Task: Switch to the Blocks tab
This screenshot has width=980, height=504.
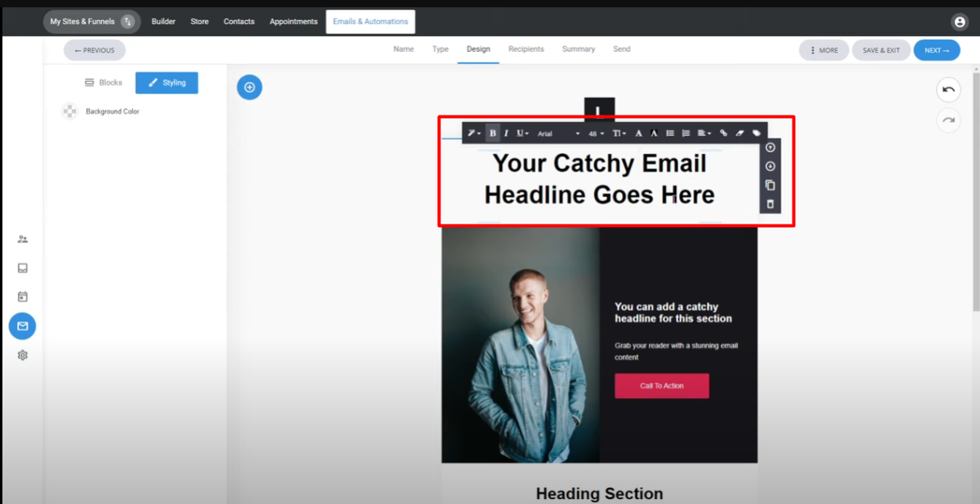Action: pyautogui.click(x=103, y=82)
